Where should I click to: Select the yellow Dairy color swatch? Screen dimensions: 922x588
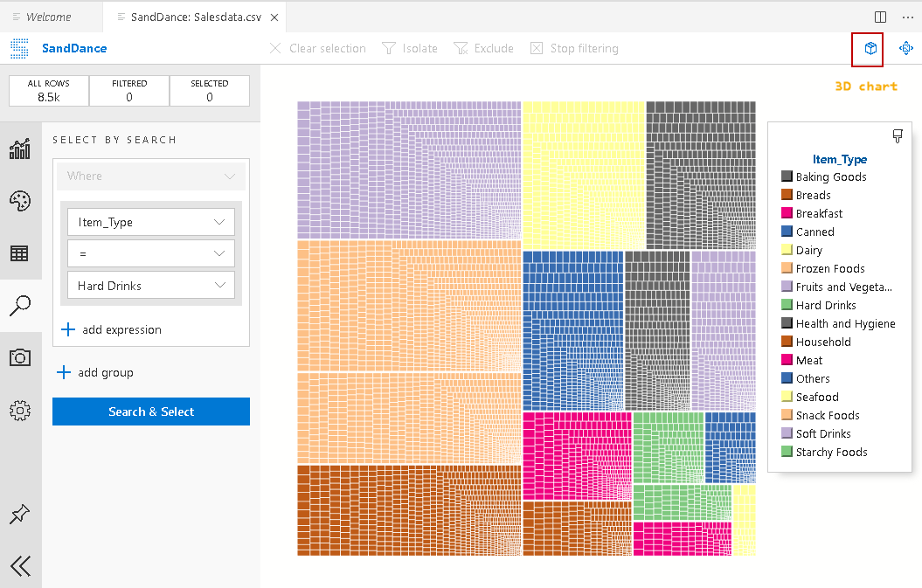(x=786, y=250)
